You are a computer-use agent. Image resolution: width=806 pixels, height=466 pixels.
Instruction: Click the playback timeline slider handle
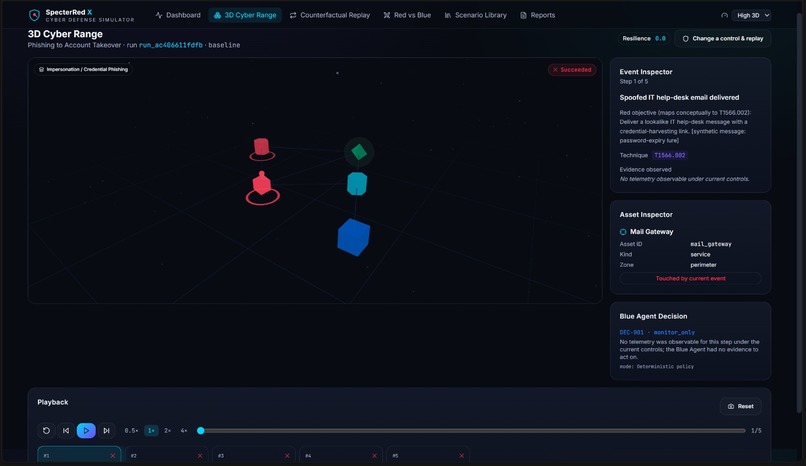(201, 431)
